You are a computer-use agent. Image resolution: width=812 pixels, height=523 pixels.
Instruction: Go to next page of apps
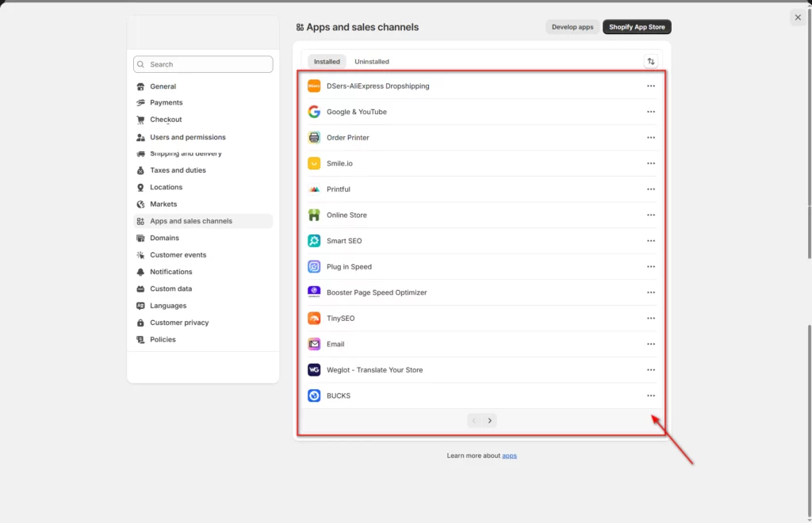pos(489,421)
